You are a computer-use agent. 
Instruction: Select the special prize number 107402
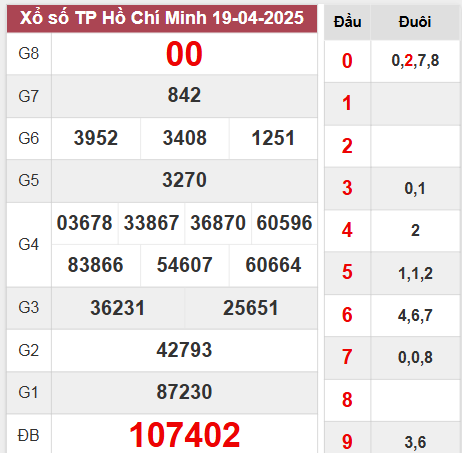(184, 435)
